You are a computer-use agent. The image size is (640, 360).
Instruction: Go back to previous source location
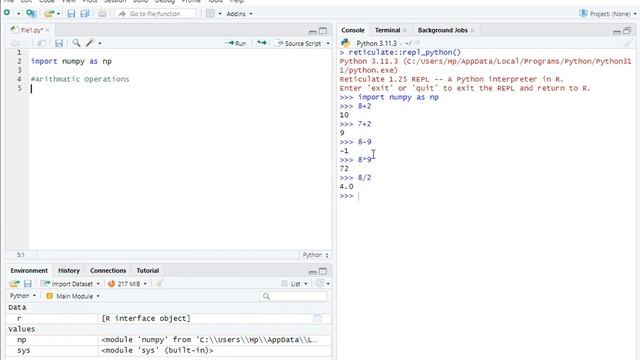(x=15, y=43)
